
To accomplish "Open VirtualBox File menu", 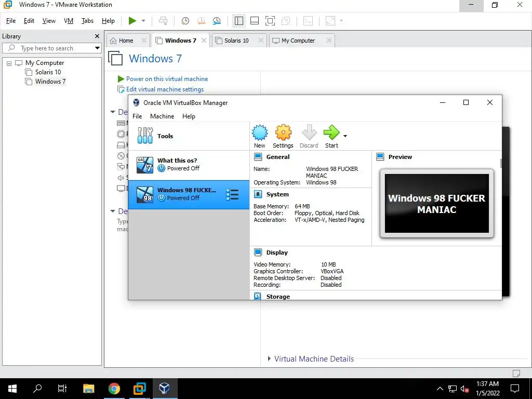I will 137,116.
